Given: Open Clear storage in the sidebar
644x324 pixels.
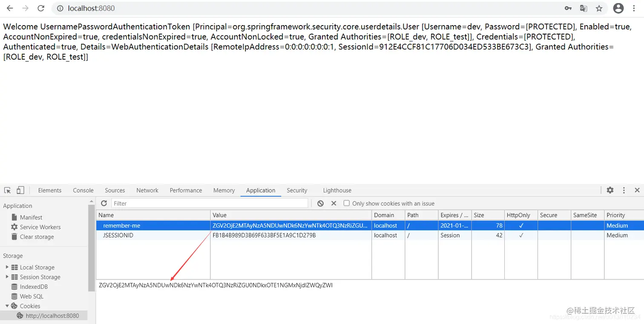Looking at the screenshot, I should 37,237.
